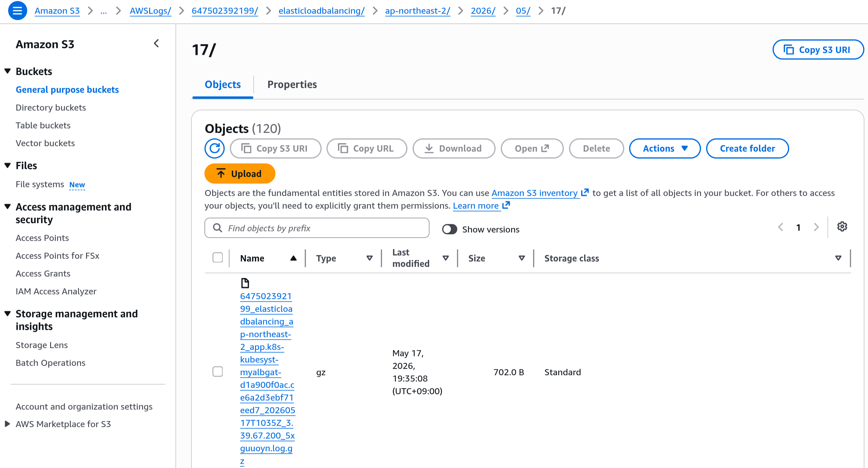868x468 pixels.
Task: Sort by the Size column
Action: click(x=522, y=258)
